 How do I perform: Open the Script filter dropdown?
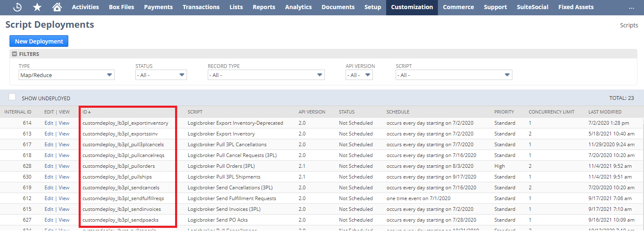point(454,75)
